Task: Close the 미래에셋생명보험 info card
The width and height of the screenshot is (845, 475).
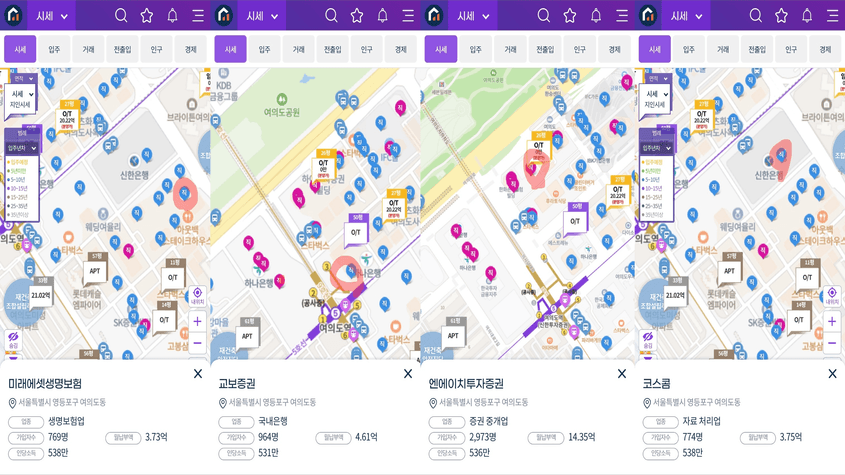Action: click(198, 374)
